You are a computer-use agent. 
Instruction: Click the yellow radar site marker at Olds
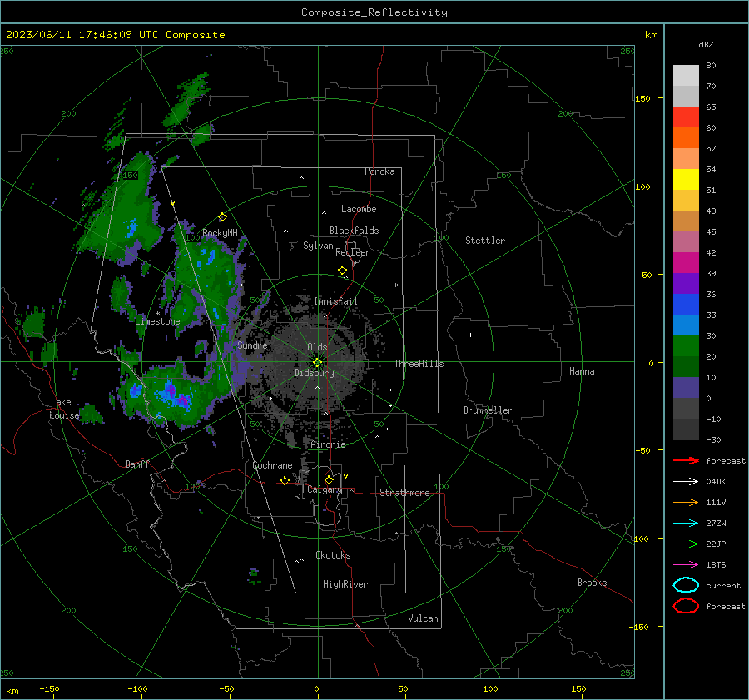[317, 363]
